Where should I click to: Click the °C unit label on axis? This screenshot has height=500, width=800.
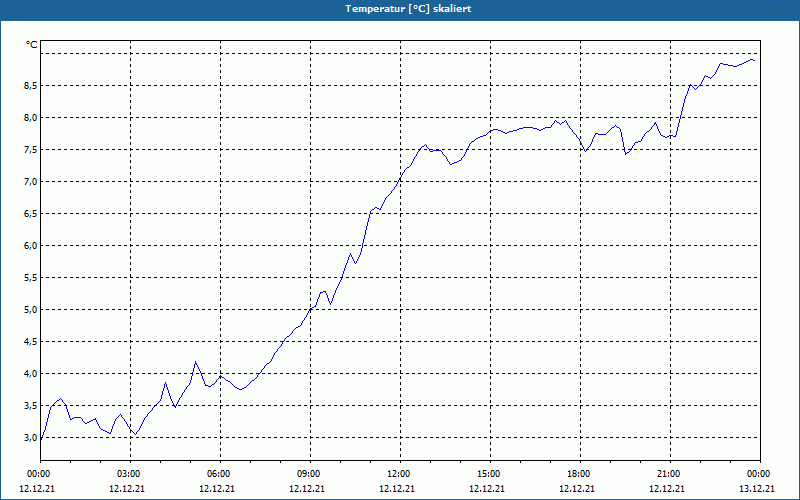(32, 45)
